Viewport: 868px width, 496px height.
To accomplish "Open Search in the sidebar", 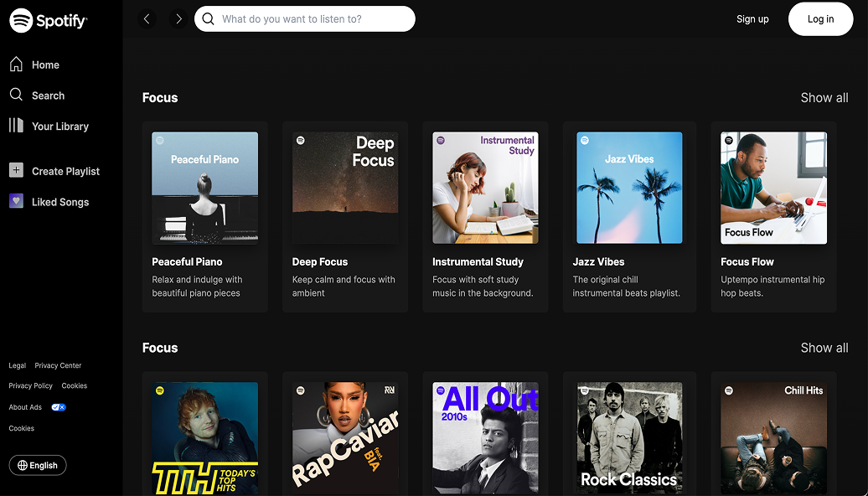I will [x=37, y=96].
